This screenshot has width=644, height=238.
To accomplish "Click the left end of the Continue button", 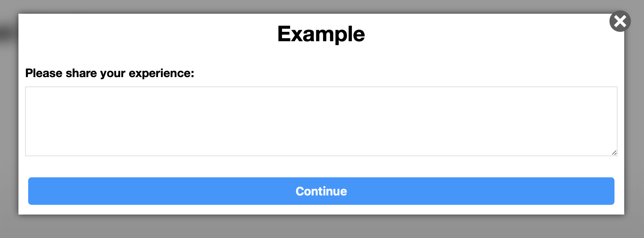I will (40, 191).
